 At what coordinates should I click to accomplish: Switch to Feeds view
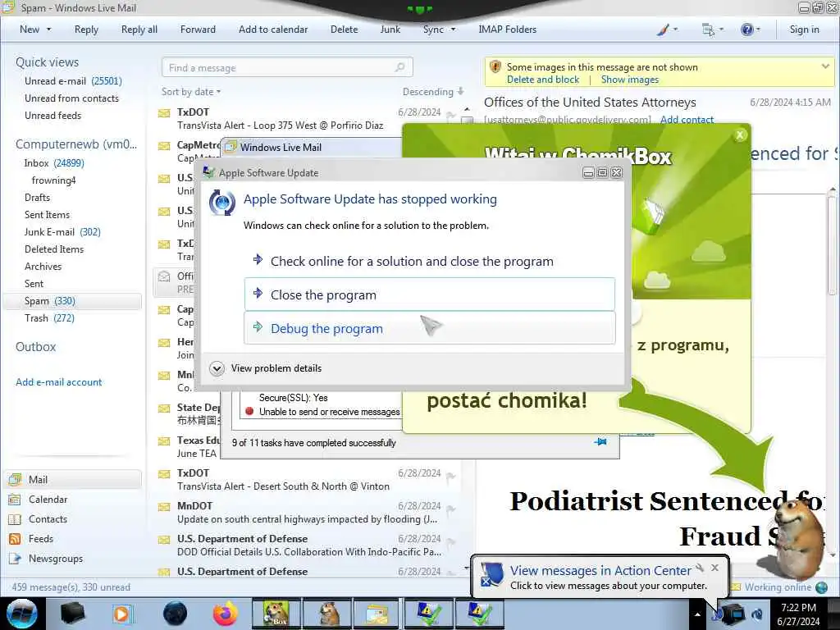pyautogui.click(x=41, y=539)
